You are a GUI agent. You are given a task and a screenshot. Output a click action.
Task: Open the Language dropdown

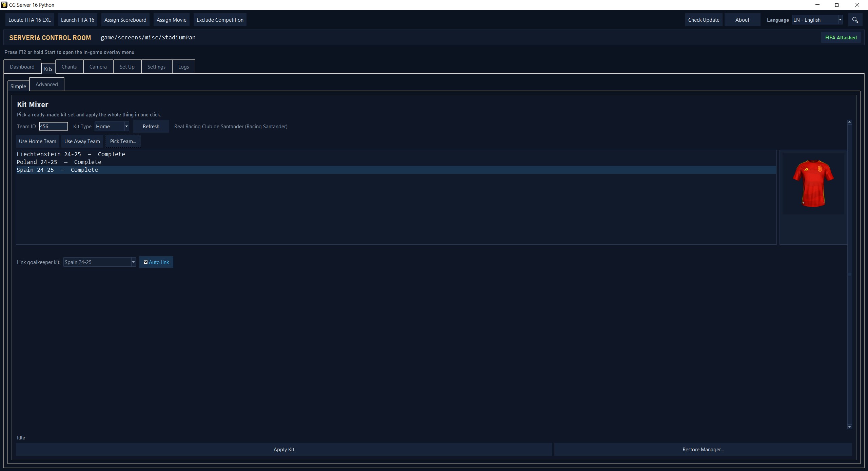tap(817, 20)
